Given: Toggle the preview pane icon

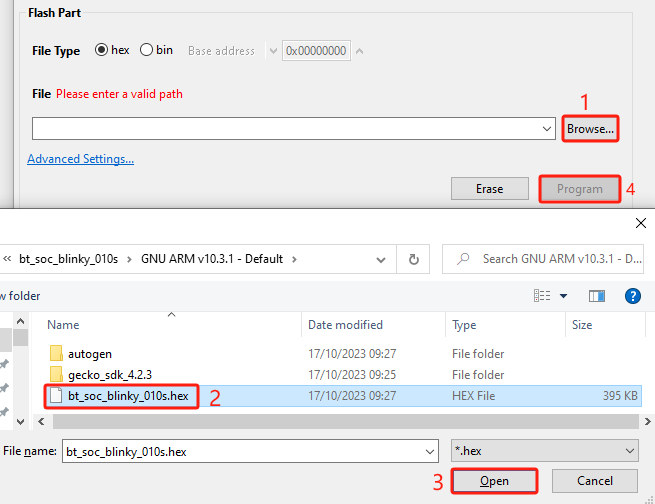Looking at the screenshot, I should [x=597, y=296].
